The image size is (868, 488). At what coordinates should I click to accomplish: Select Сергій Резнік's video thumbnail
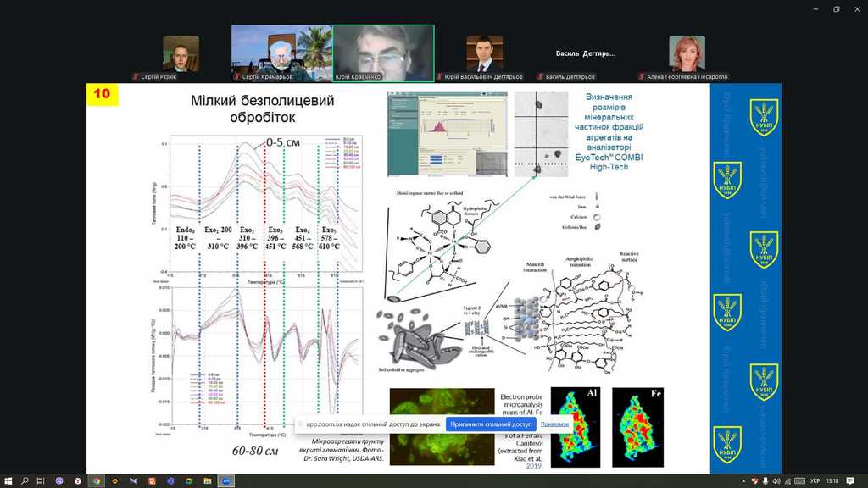point(181,53)
